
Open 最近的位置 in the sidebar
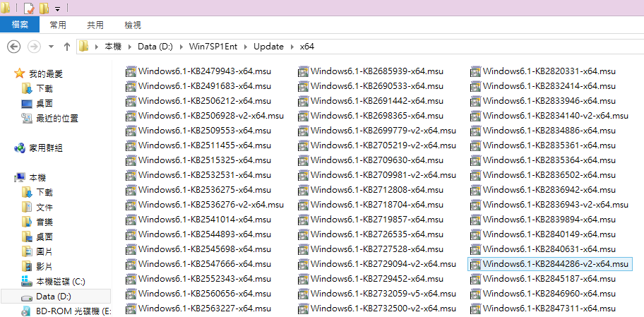(57, 119)
